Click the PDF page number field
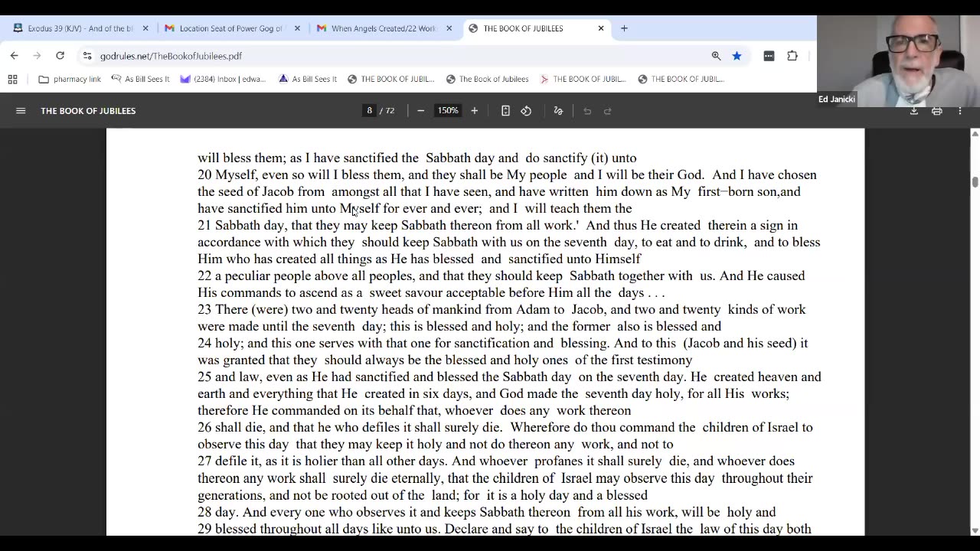The width and height of the screenshot is (980, 551). coord(370,111)
